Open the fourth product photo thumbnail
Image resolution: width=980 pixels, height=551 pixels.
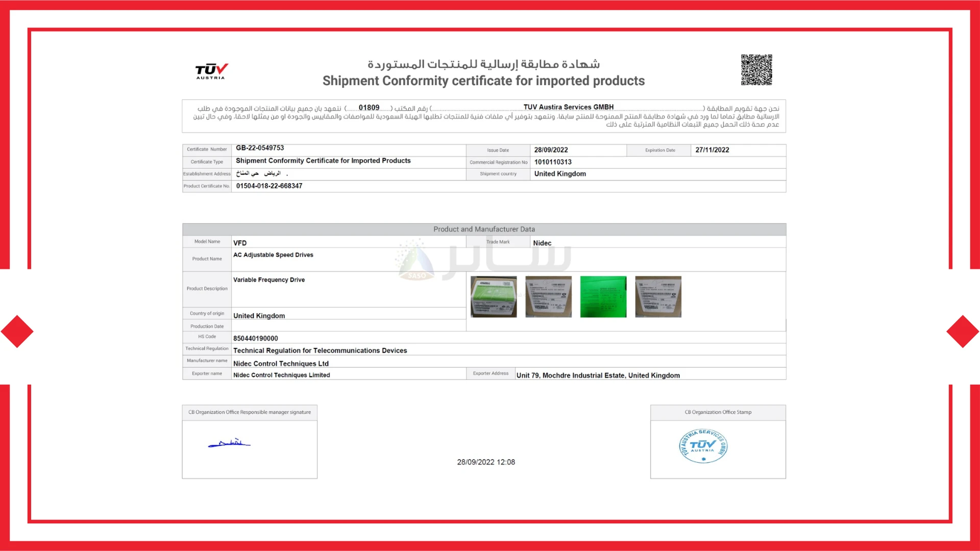(x=658, y=297)
